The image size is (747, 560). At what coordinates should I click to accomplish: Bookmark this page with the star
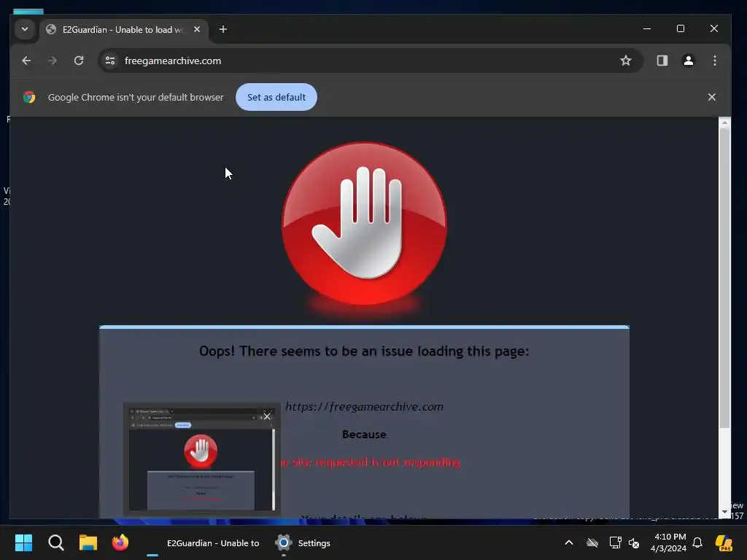point(625,61)
